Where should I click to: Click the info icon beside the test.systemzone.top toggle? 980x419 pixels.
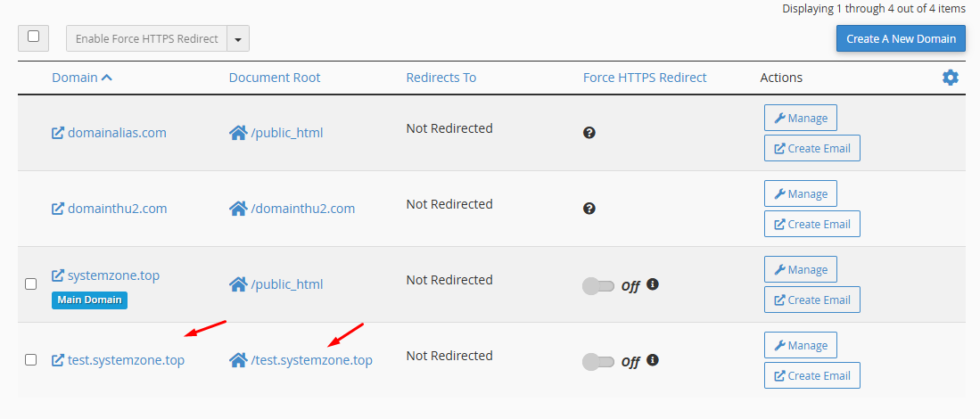[x=653, y=360]
